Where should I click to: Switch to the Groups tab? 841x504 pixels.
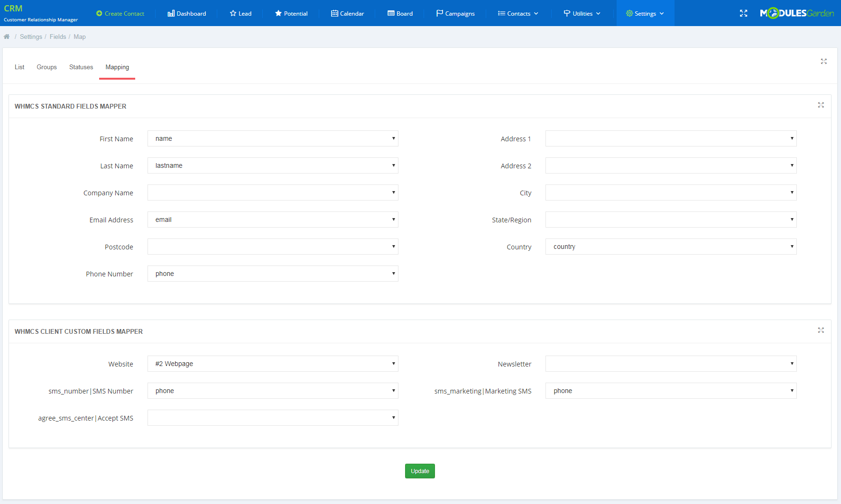[46, 67]
